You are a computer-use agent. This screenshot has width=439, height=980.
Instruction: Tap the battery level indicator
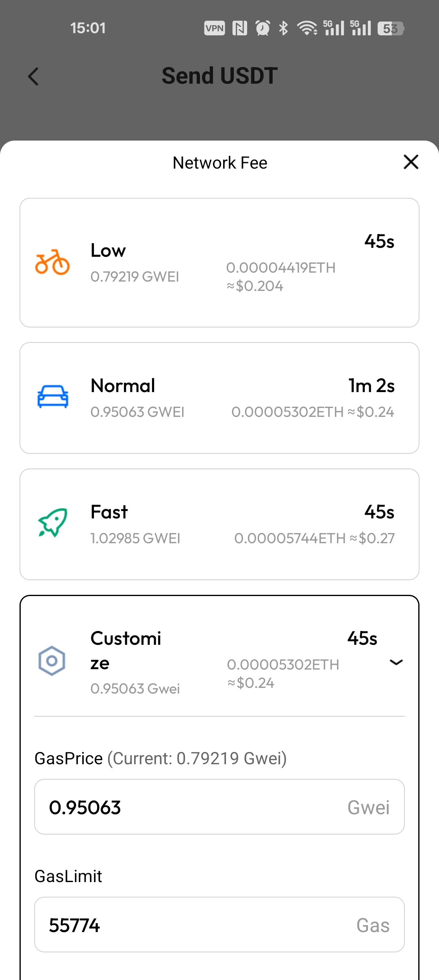(x=390, y=28)
